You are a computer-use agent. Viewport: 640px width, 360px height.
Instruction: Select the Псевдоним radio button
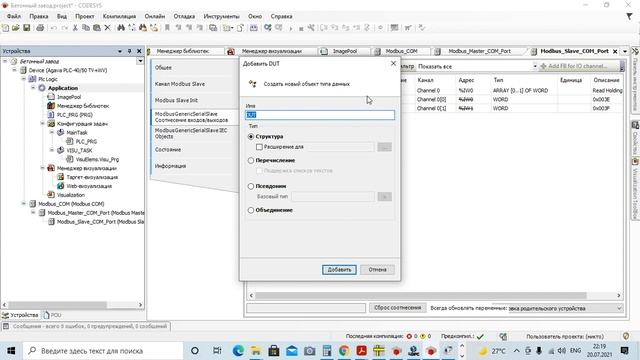point(251,186)
